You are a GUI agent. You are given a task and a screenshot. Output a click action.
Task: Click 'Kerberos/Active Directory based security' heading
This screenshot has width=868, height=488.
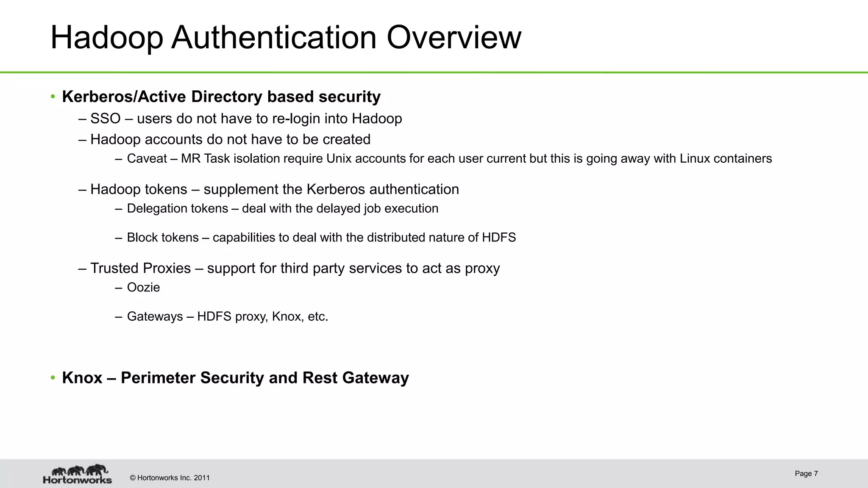pyautogui.click(x=221, y=97)
